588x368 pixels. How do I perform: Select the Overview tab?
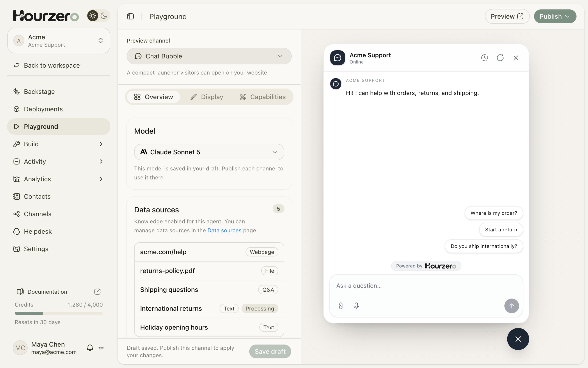tap(154, 97)
